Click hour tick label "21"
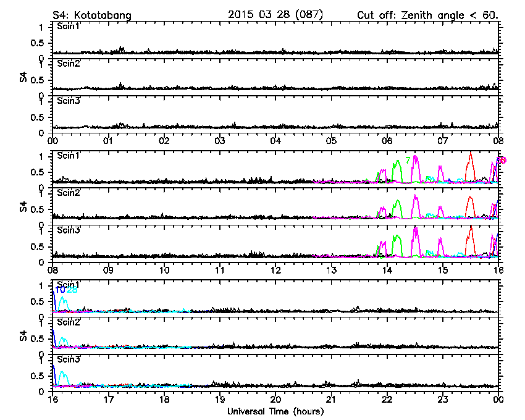This screenshot has width=525, height=420. [331, 399]
